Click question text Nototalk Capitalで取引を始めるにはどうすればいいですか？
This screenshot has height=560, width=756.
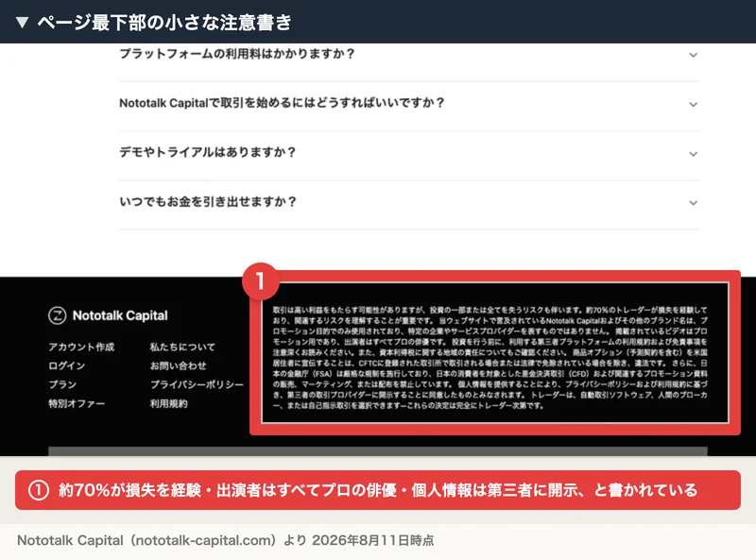282,103
